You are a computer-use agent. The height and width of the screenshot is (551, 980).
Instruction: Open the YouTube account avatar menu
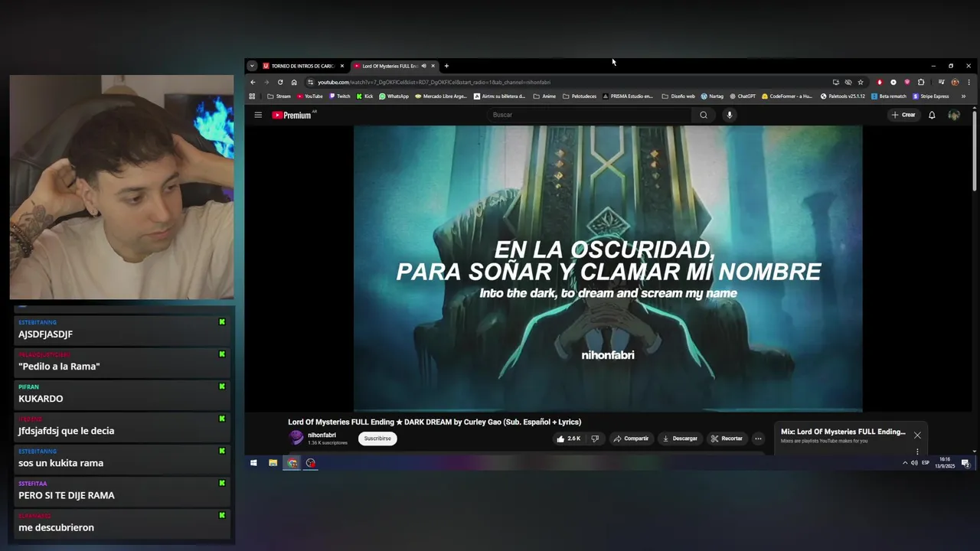[954, 115]
